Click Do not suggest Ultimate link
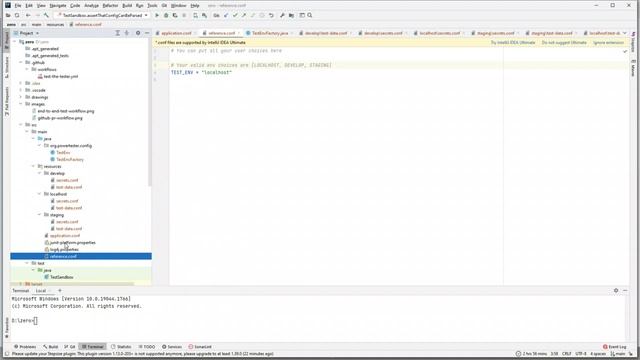The image size is (640, 360). [564, 43]
